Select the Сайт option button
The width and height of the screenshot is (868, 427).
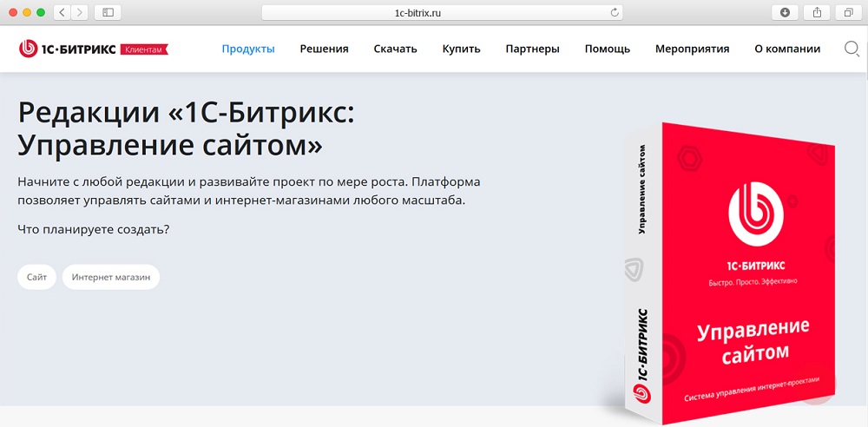click(x=36, y=277)
